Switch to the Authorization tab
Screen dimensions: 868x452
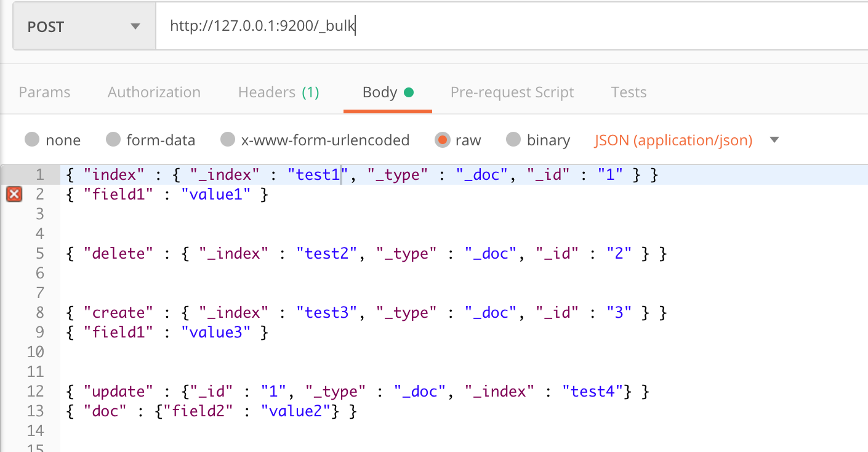[x=154, y=92]
